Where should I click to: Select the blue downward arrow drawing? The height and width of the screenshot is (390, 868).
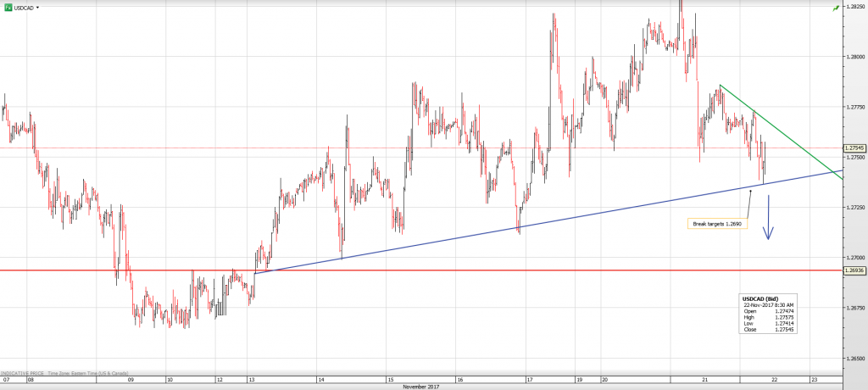(769, 219)
